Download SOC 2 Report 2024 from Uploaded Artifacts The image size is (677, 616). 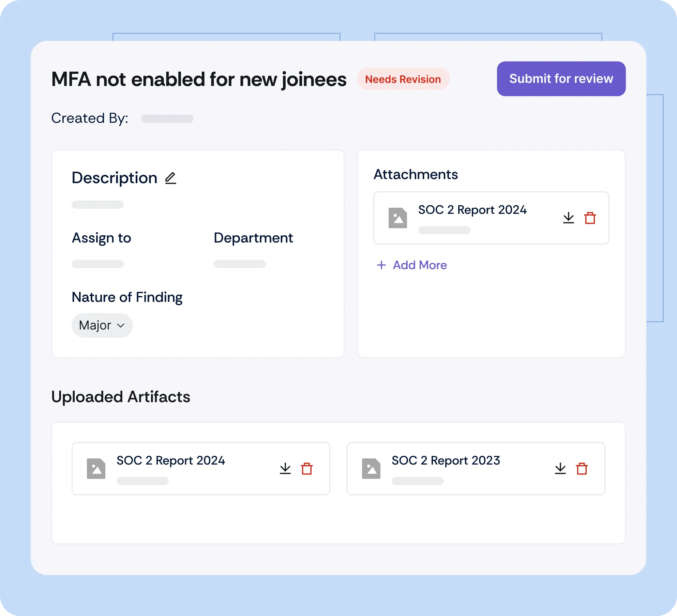(x=285, y=469)
